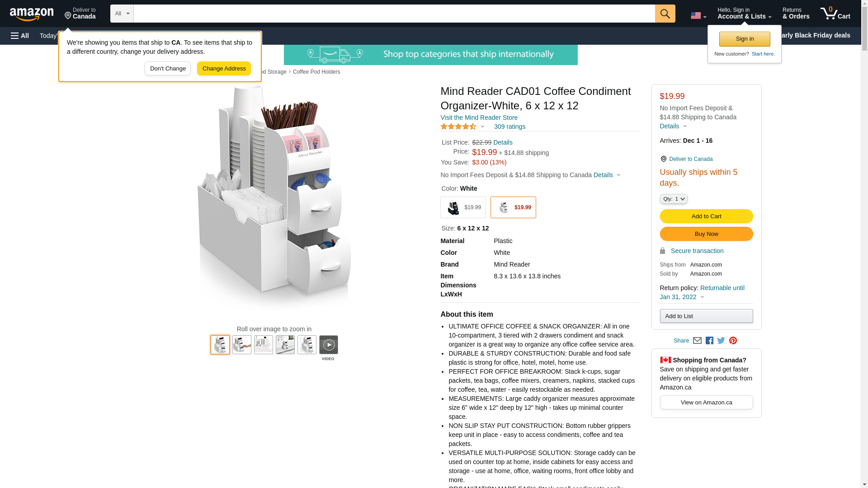Open Returns & Orders
The width and height of the screenshot is (868, 488).
tap(796, 14)
